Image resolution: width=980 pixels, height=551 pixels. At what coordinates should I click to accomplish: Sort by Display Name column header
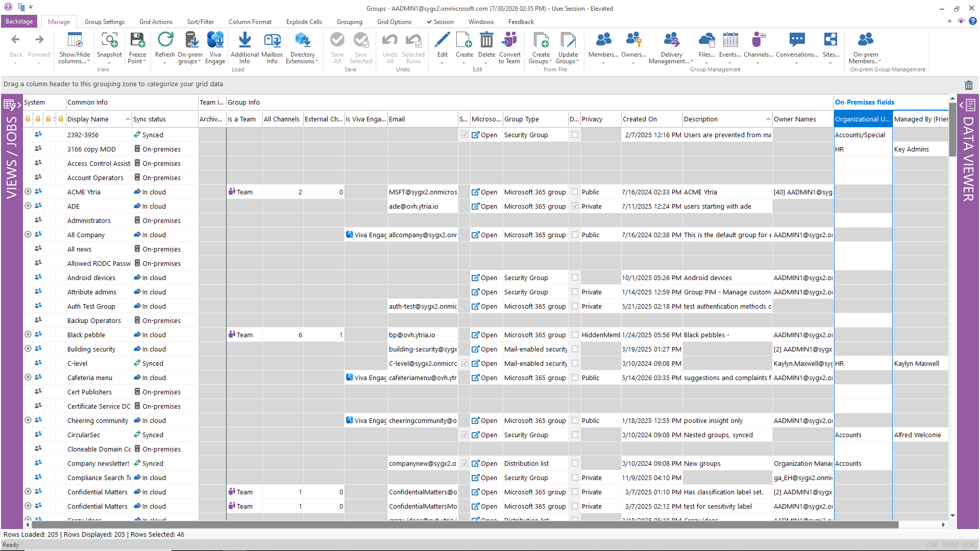click(x=99, y=119)
